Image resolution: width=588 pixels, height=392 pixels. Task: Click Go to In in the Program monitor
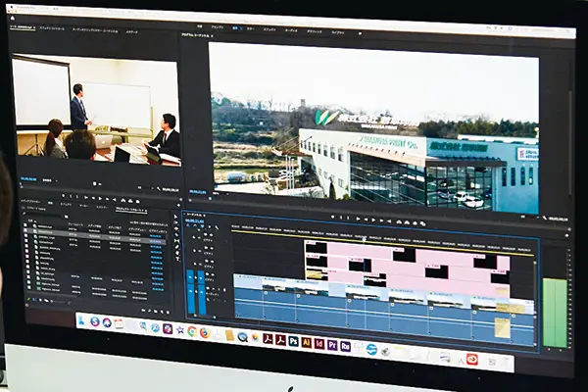pyautogui.click(x=358, y=219)
